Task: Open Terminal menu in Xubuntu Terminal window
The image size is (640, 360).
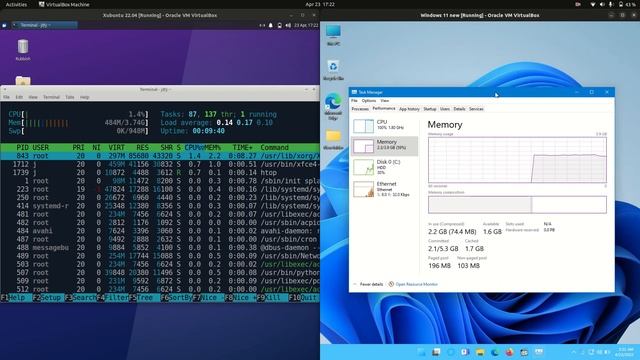Action: click(x=51, y=97)
